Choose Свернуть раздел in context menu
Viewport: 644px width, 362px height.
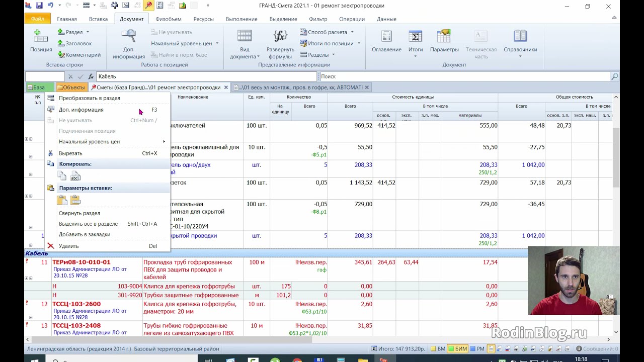[108, 213]
